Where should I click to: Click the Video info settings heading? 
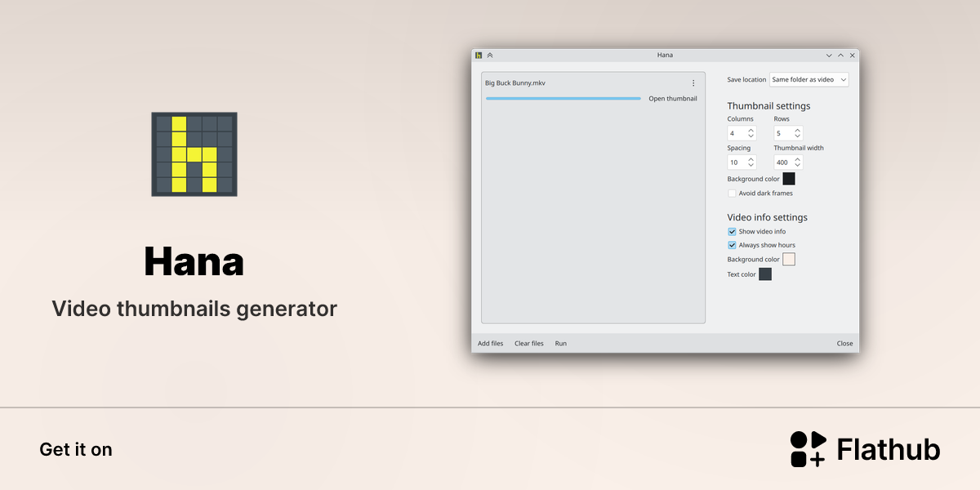pyautogui.click(x=767, y=217)
